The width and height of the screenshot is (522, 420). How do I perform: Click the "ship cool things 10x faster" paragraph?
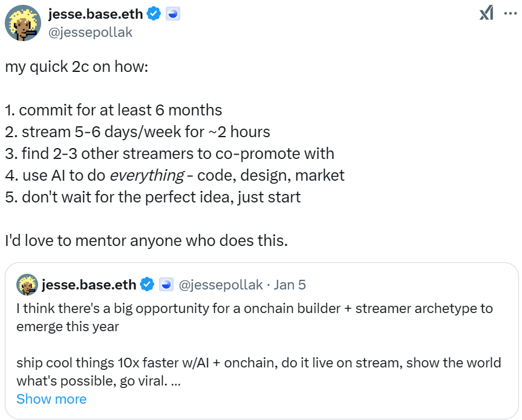(x=258, y=363)
